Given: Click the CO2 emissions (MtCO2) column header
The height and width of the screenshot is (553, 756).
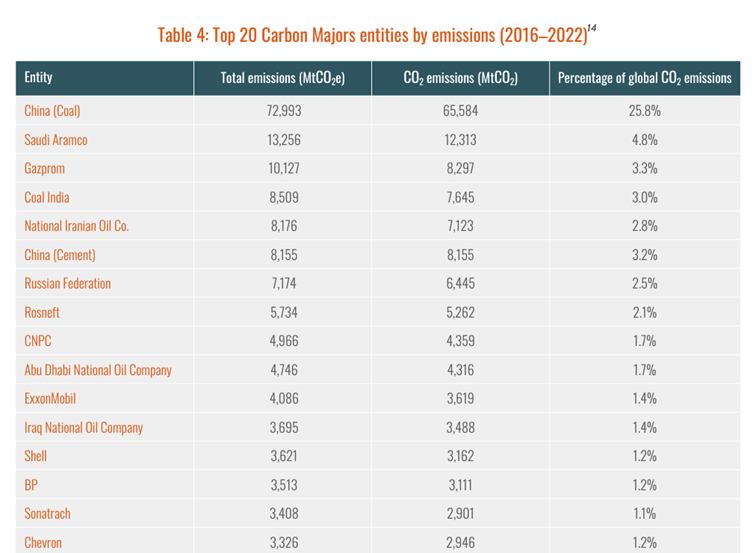Looking at the screenshot, I should pyautogui.click(x=460, y=78).
